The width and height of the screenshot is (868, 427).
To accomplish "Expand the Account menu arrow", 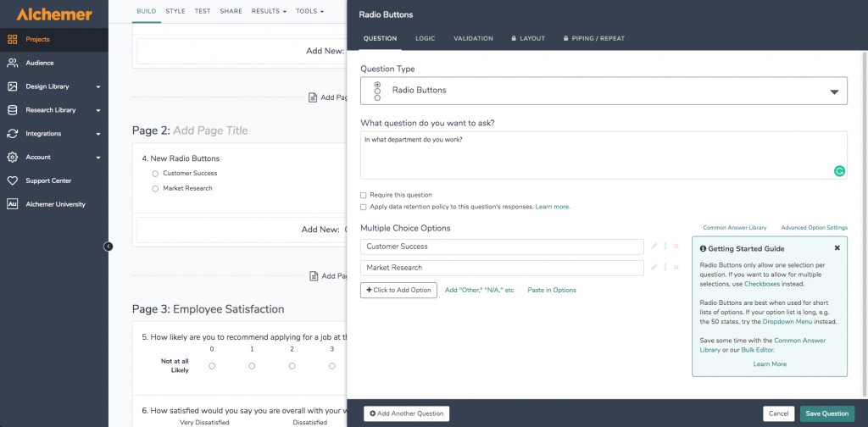I will (98, 158).
